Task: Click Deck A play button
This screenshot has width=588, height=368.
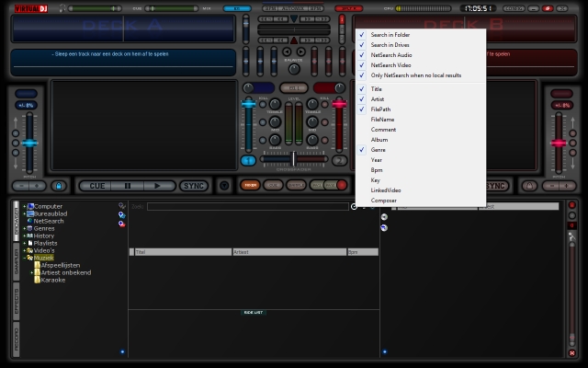Action: pyautogui.click(x=157, y=186)
